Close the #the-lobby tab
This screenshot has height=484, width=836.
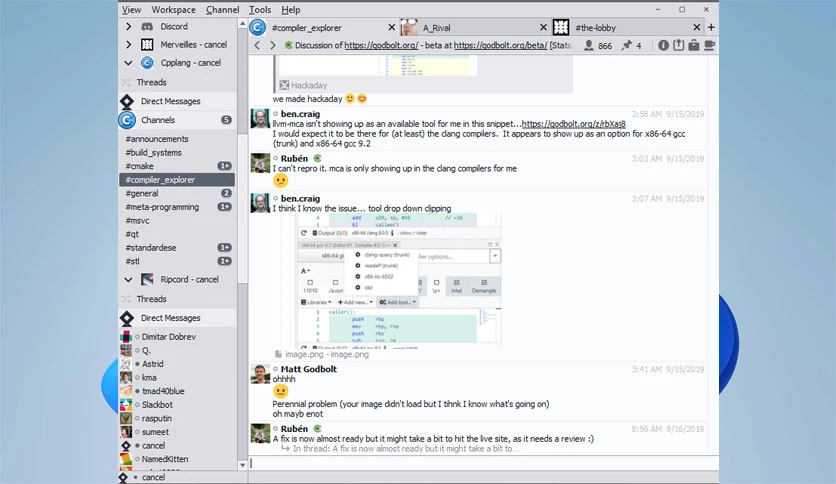696,27
